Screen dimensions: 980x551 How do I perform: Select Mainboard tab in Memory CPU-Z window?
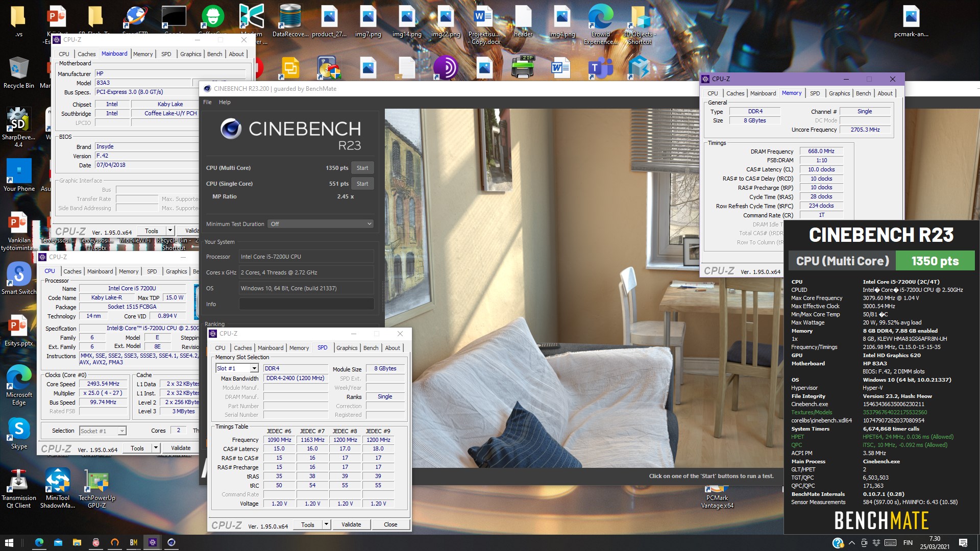[763, 93]
